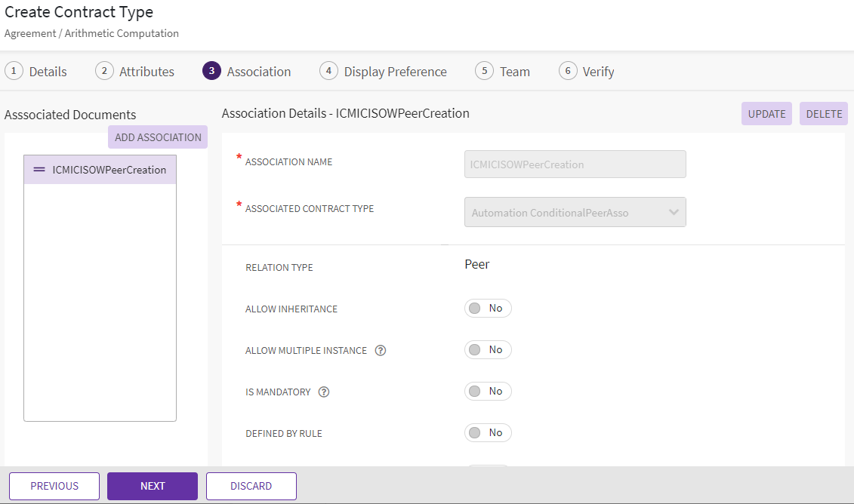Switch to the Association step label

258,72
